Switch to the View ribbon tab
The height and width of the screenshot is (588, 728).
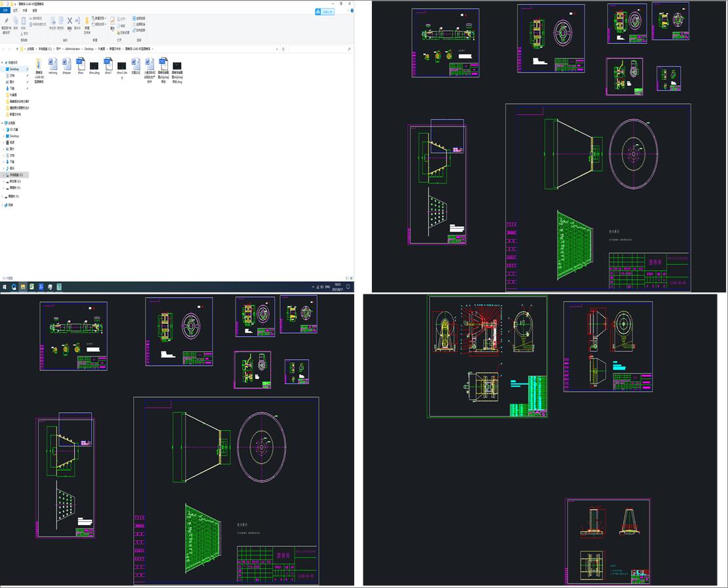[x=35, y=10]
